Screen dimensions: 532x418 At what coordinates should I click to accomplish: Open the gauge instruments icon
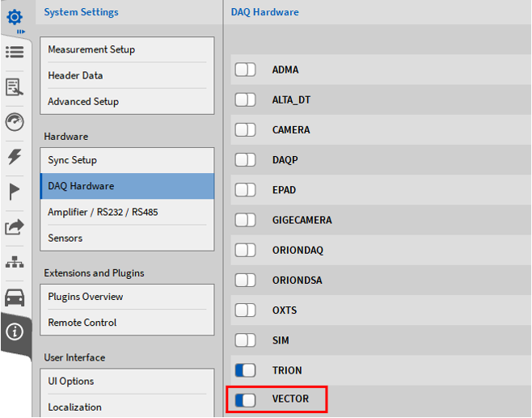(15, 122)
